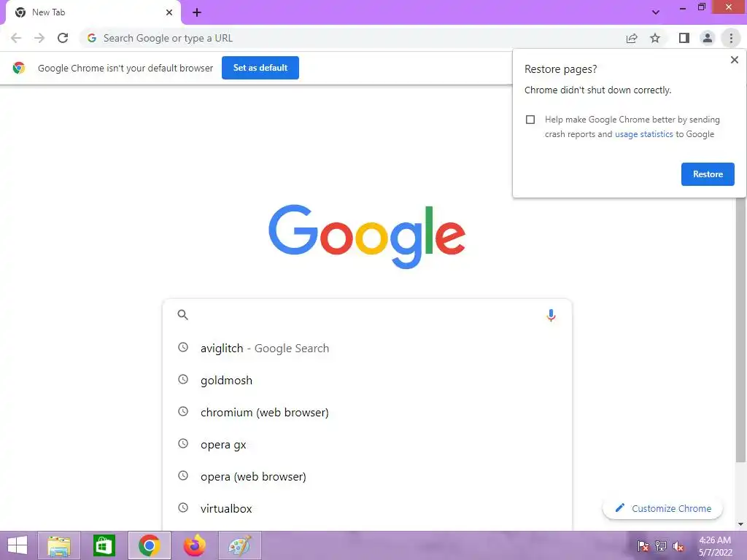This screenshot has width=747, height=560.
Task: Click Chrome icon in taskbar
Action: point(149,545)
